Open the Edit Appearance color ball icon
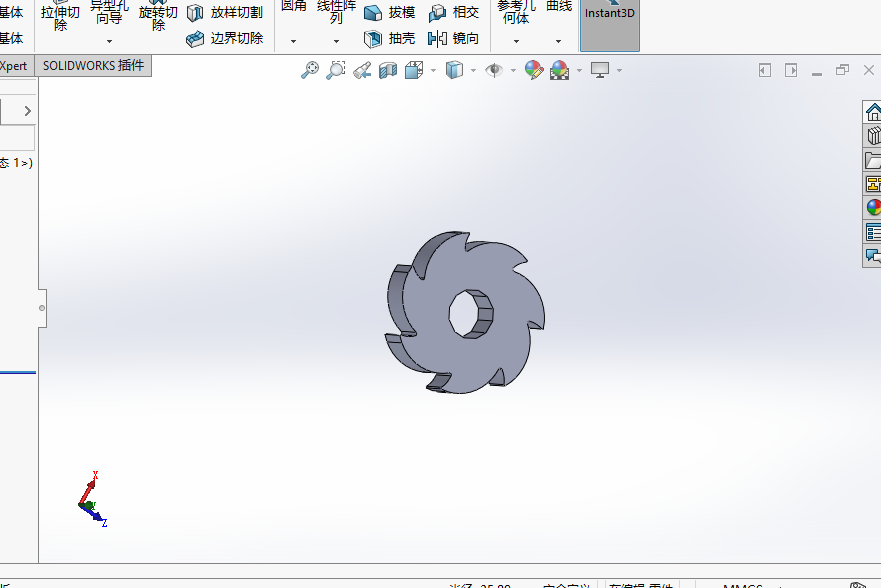 [534, 70]
